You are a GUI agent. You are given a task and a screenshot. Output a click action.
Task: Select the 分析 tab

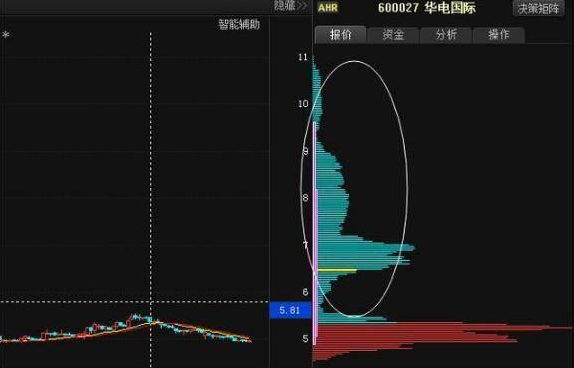pos(446,35)
